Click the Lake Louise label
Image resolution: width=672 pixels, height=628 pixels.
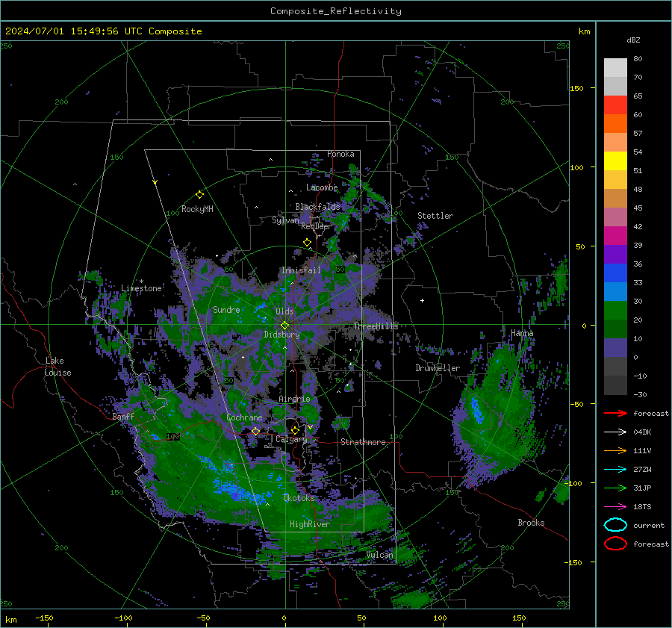click(57, 367)
